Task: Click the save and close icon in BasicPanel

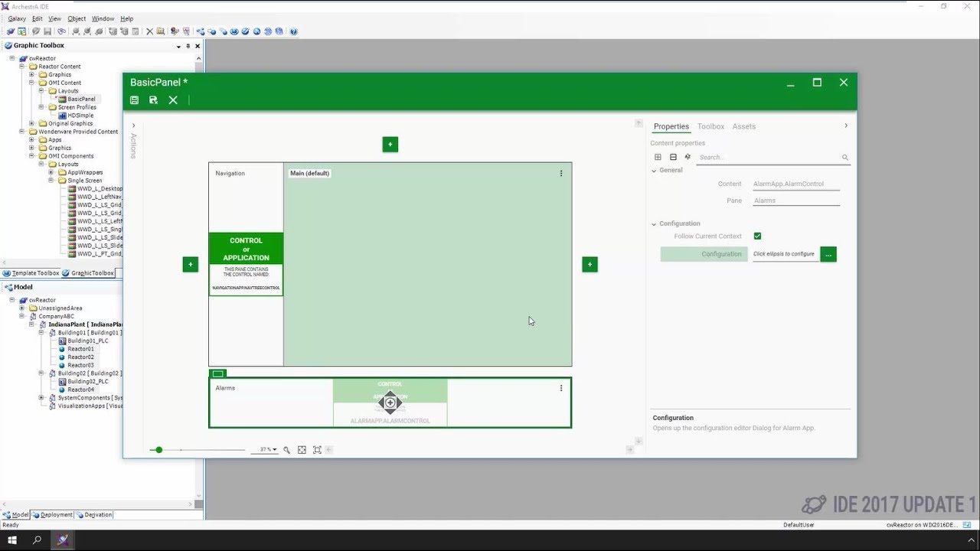Action: 153,100
